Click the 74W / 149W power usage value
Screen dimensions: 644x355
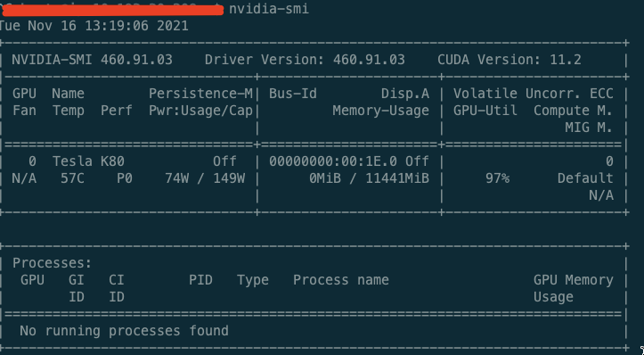coord(205,178)
